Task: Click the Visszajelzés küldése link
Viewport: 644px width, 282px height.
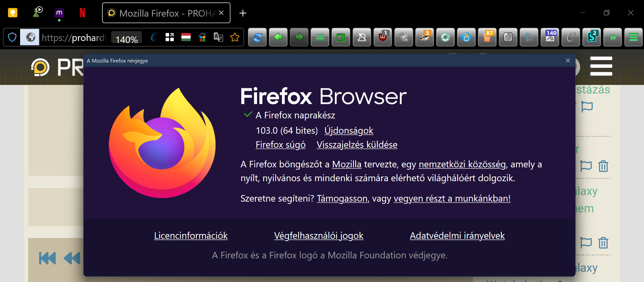Action: [x=357, y=145]
